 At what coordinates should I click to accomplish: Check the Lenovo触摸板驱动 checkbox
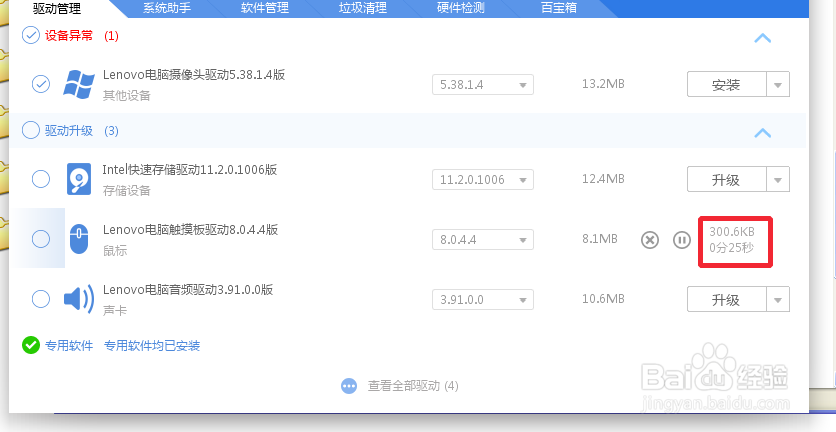click(41, 238)
